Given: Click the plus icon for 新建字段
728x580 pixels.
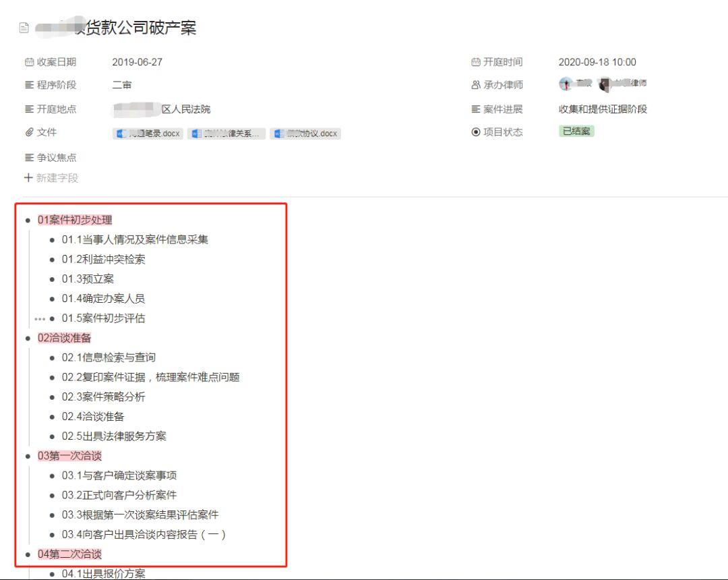Looking at the screenshot, I should (x=28, y=177).
